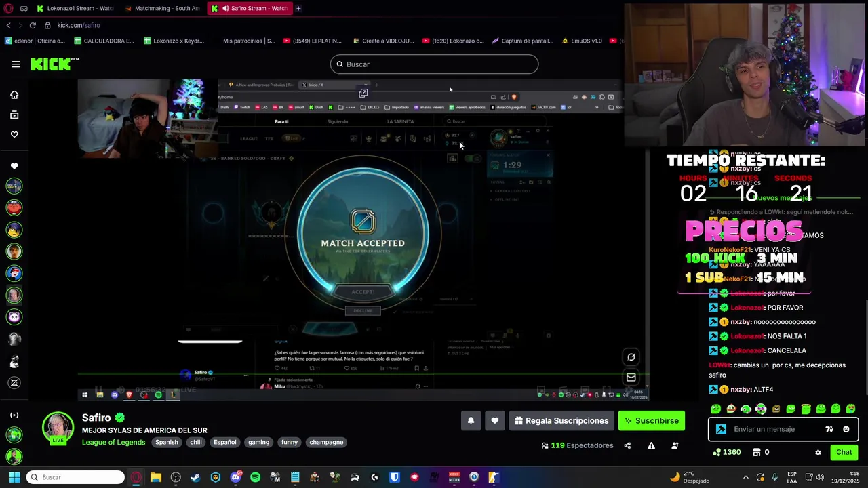This screenshot has height=488, width=868.
Task: Open the EmuOS v1.0 bookmark
Action: pyautogui.click(x=581, y=41)
